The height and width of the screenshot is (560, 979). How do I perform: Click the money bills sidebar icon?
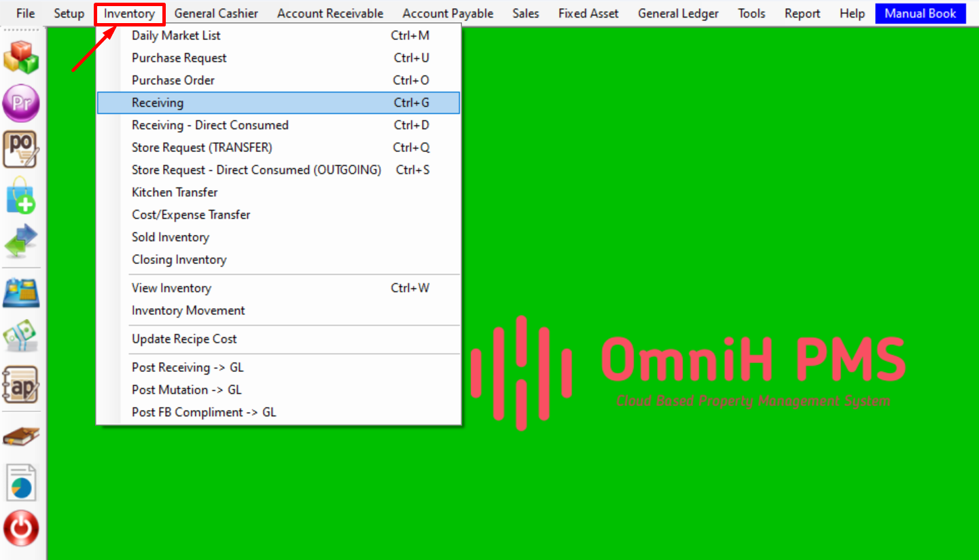click(x=21, y=337)
